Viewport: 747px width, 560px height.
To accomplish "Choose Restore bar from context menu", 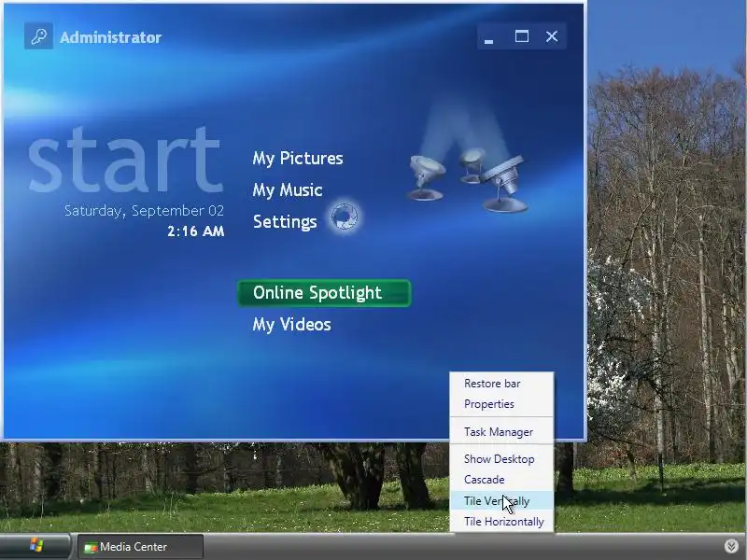I will 501,384.
